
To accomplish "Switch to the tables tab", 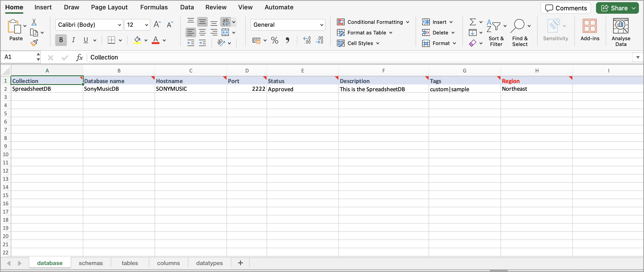I will coord(130,262).
